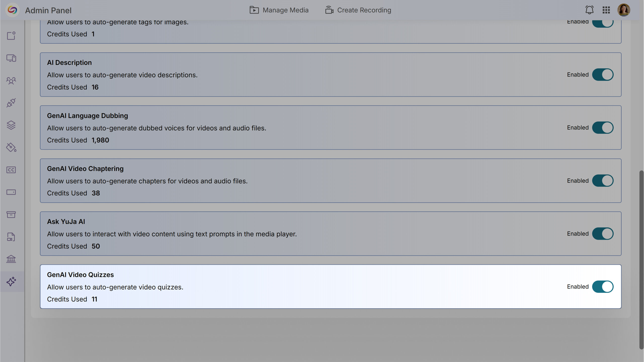
Task: Click the 1,980 credits used value
Action: (100, 140)
